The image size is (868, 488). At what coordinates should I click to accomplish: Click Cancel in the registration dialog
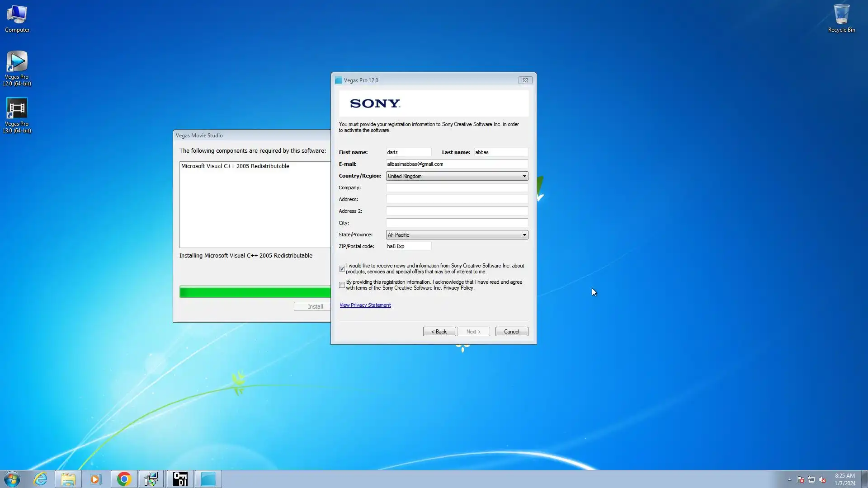511,332
